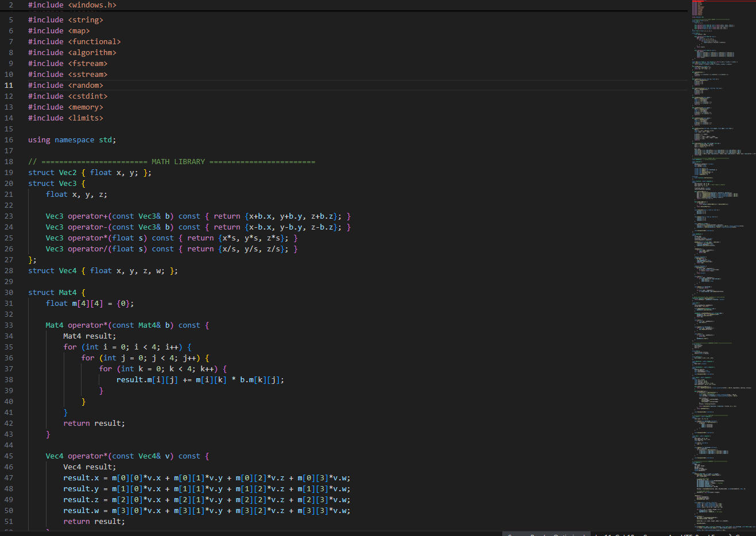Viewport: 756px width, 536px height.
Task: Click the 'for (int j = 0' loop line
Action: point(145,358)
